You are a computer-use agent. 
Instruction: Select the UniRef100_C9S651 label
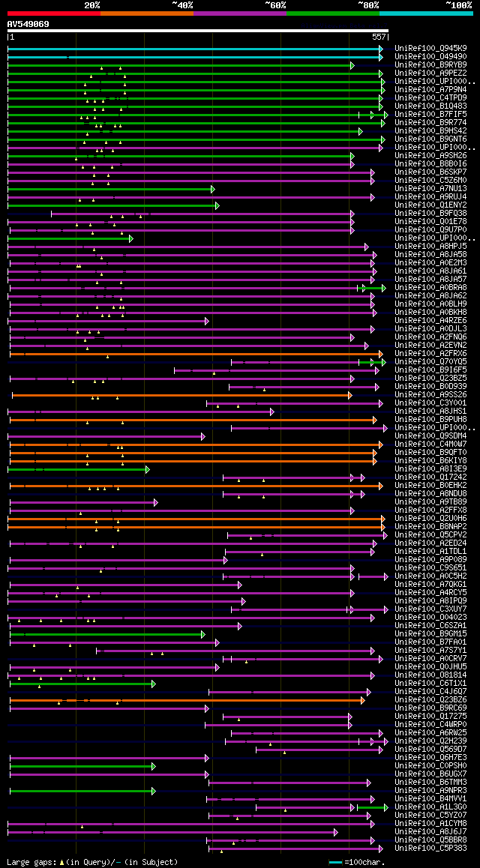(430, 568)
